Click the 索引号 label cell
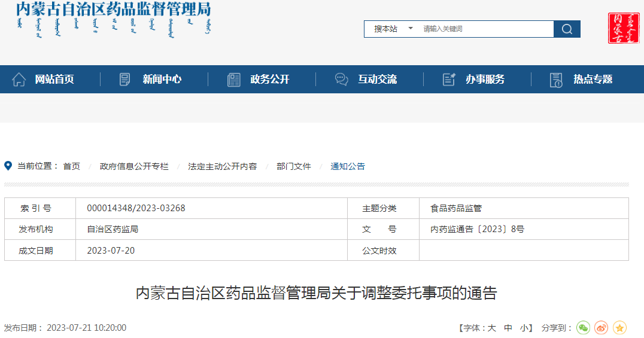This screenshot has width=644, height=338. [x=40, y=208]
